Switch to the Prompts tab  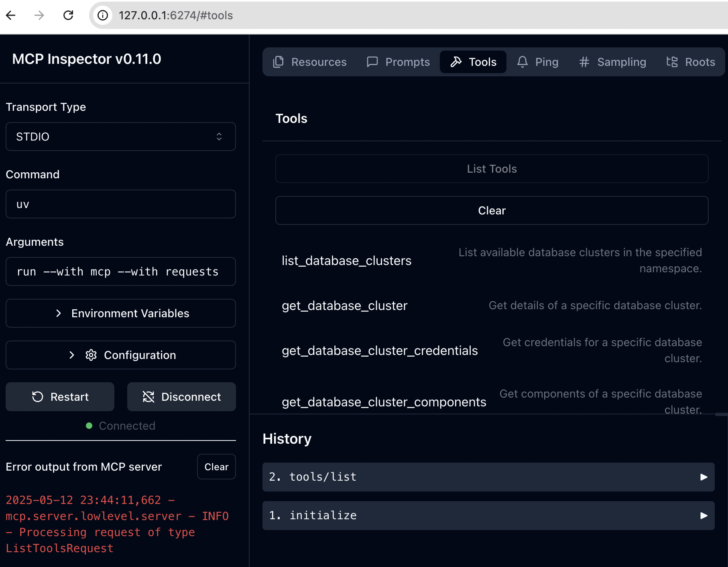coord(398,62)
